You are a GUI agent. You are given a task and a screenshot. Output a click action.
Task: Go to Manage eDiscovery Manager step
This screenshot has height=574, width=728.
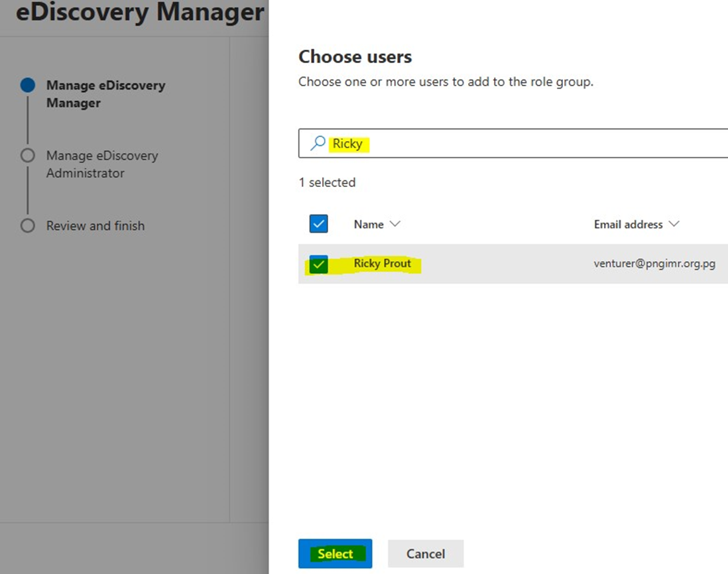pyautogui.click(x=105, y=94)
